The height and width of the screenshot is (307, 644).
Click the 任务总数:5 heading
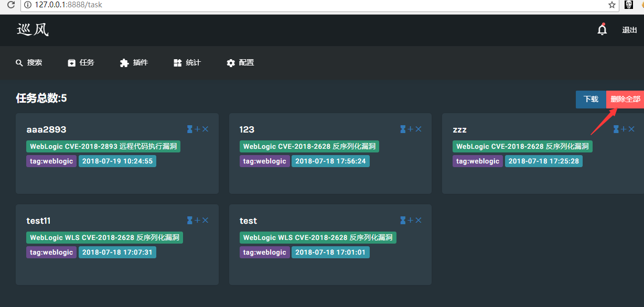(x=41, y=98)
